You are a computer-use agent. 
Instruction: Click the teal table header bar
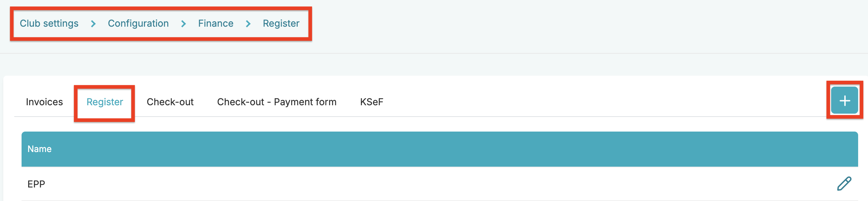tap(438, 149)
